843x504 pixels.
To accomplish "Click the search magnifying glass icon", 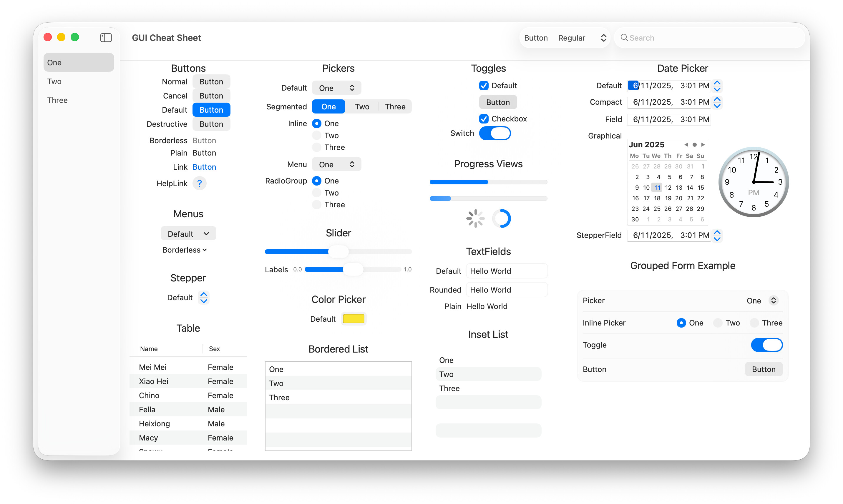I will [624, 38].
